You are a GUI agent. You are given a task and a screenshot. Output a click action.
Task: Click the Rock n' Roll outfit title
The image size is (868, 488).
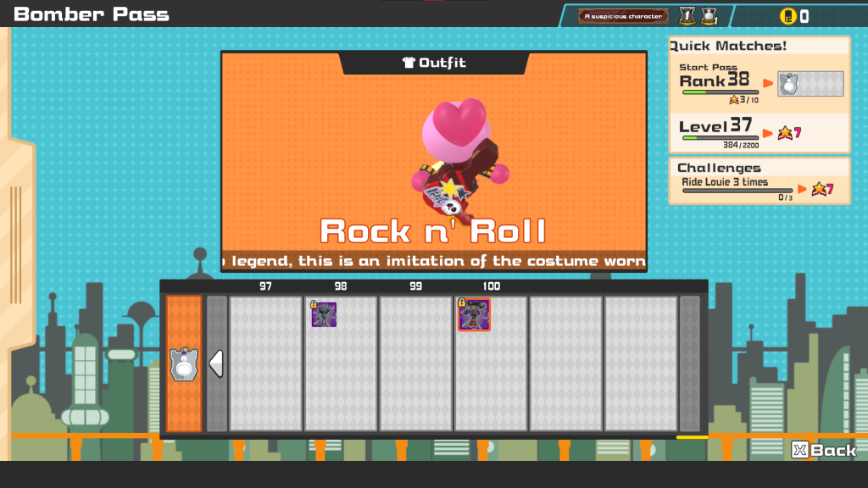coord(433,230)
